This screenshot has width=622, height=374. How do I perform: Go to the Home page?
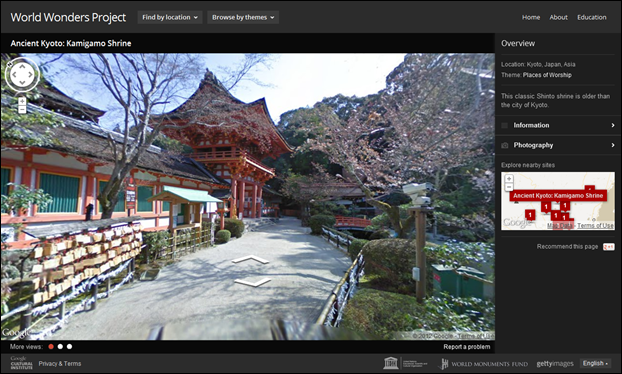(x=531, y=17)
